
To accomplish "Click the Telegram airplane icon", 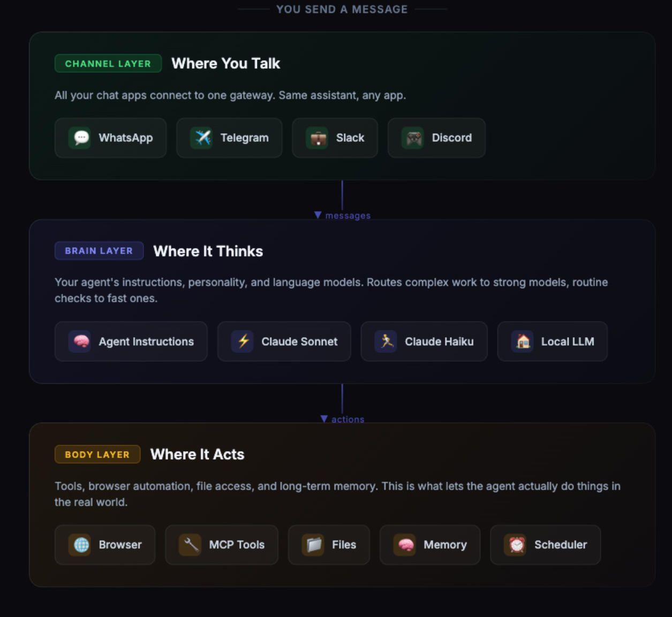I will click(x=201, y=138).
